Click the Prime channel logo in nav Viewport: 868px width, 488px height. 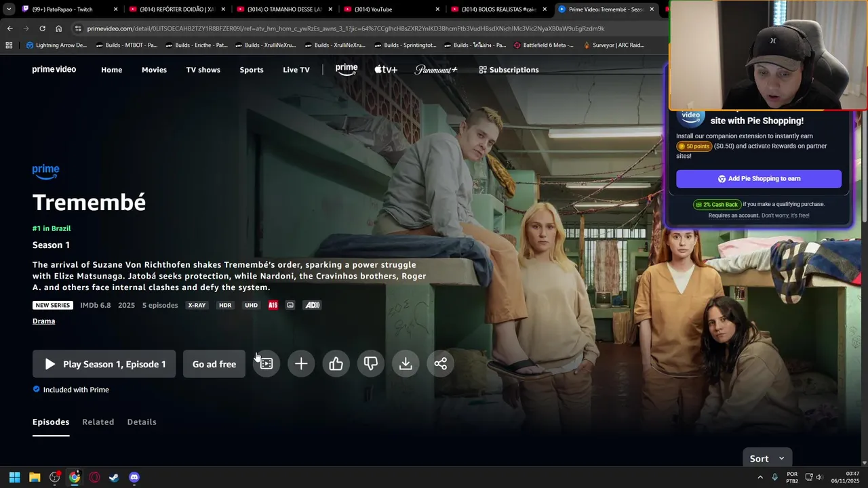[347, 69]
